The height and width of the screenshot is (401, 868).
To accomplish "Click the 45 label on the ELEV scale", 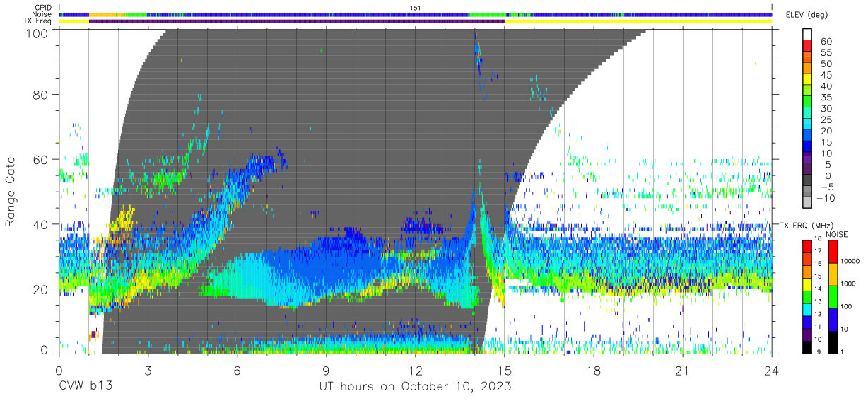I will coord(826,75).
